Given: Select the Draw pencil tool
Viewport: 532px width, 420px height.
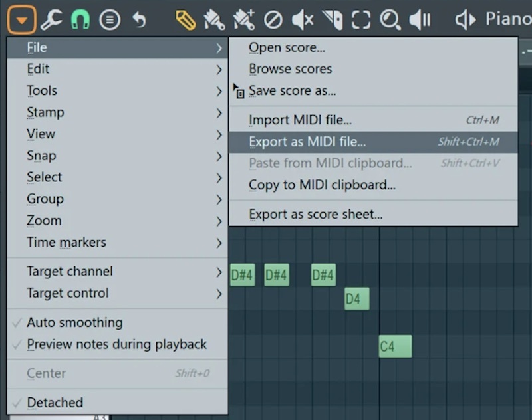Looking at the screenshot, I should pyautogui.click(x=186, y=20).
